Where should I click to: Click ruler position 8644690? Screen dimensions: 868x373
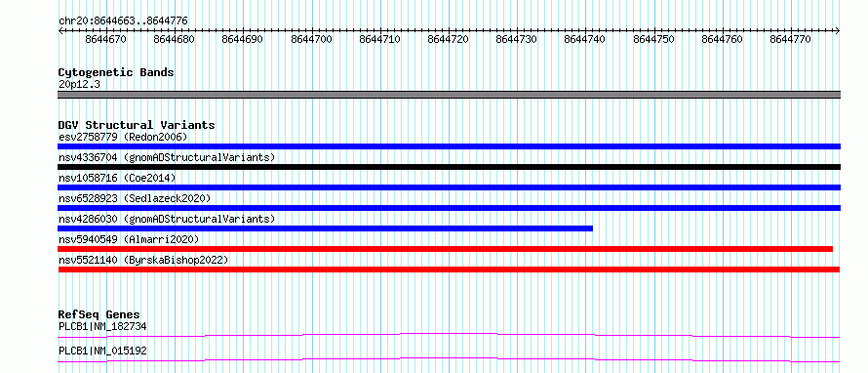[243, 39]
